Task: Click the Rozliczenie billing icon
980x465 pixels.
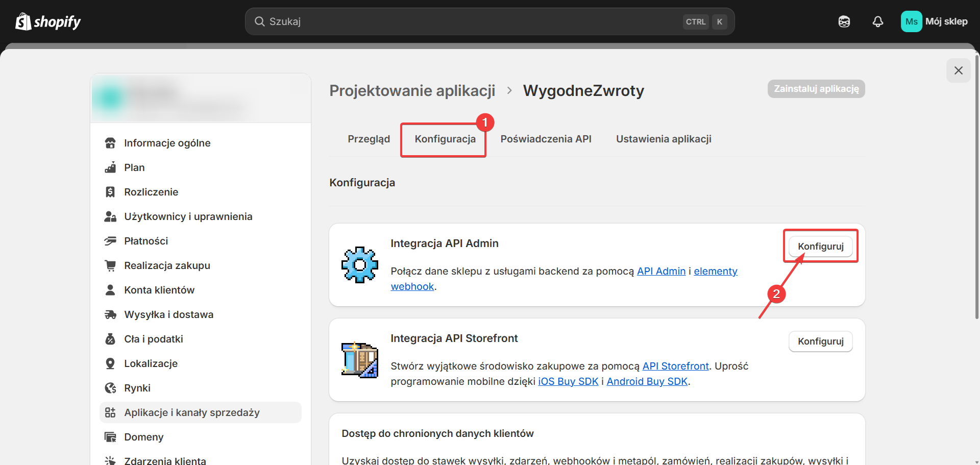Action: coord(110,192)
